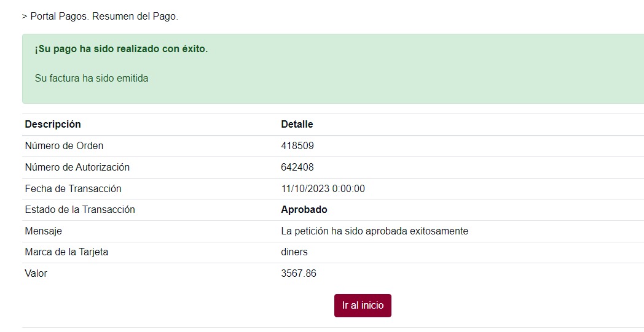The height and width of the screenshot is (332, 644).
Task: Click the "diners" card brand value
Action: point(294,252)
